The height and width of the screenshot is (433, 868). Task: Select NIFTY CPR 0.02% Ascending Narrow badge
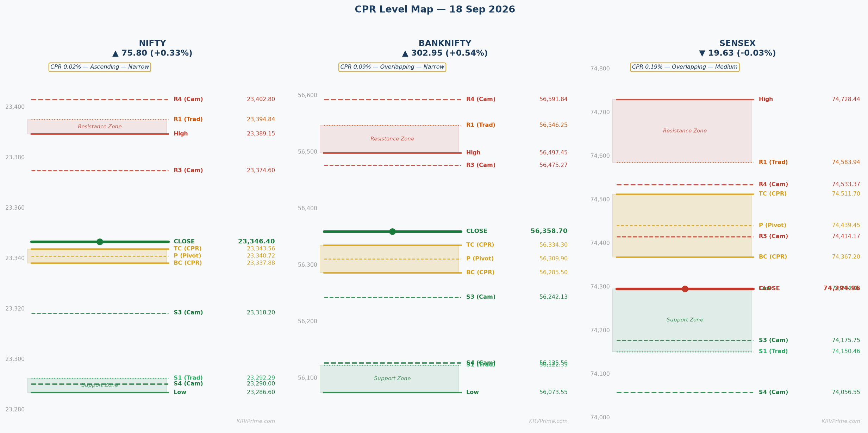point(100,67)
